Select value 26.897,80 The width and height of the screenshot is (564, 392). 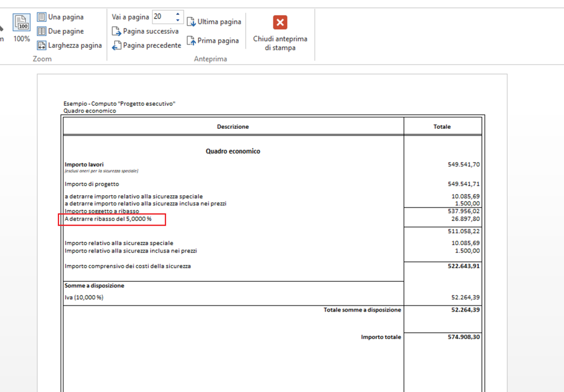tap(466, 219)
